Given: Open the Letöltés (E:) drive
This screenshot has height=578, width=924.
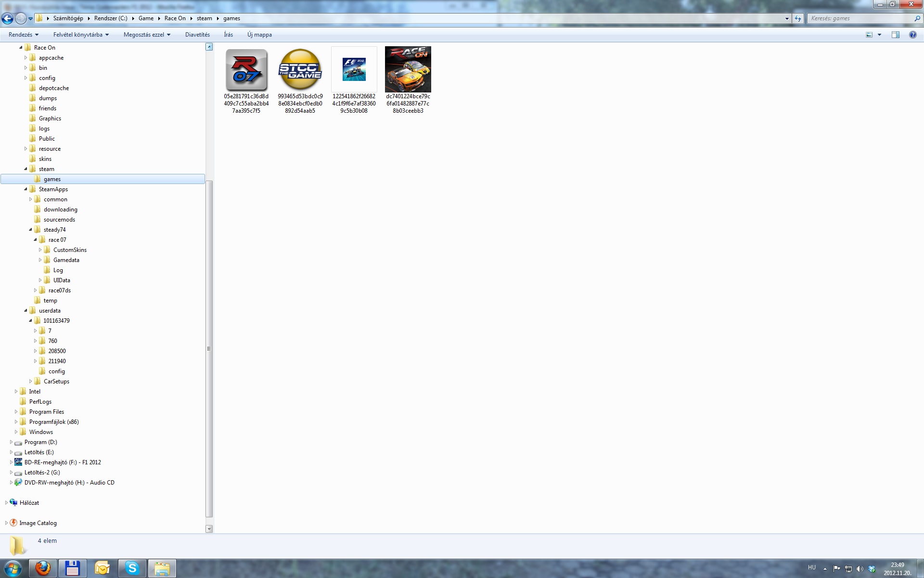Looking at the screenshot, I should pyautogui.click(x=39, y=452).
